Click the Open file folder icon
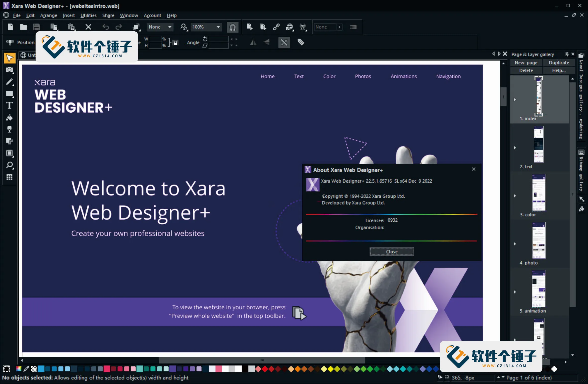The height and width of the screenshot is (384, 588). click(x=23, y=27)
